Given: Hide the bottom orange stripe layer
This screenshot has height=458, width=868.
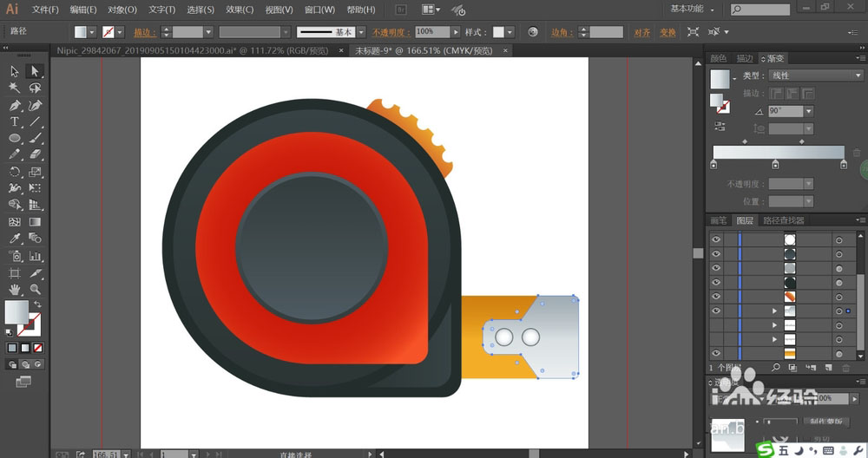Looking at the screenshot, I should coord(716,353).
